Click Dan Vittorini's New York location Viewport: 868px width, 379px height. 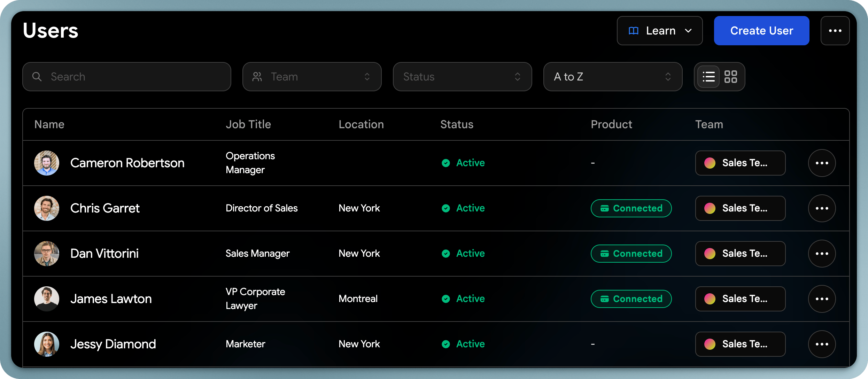tap(359, 254)
